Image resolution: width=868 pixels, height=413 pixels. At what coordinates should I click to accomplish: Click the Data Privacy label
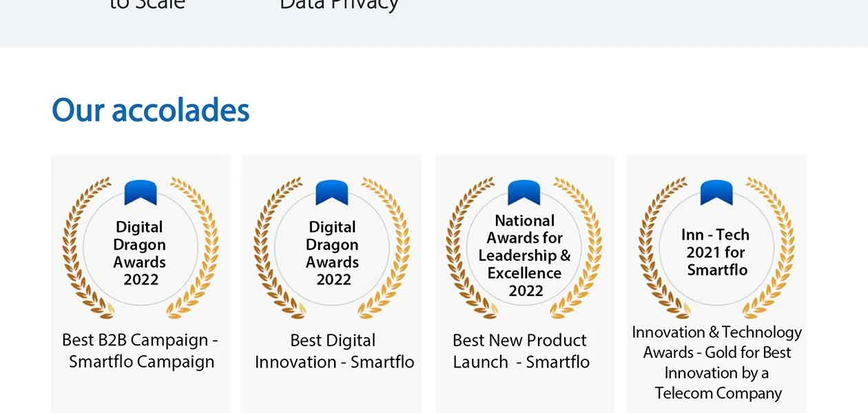click(x=339, y=6)
